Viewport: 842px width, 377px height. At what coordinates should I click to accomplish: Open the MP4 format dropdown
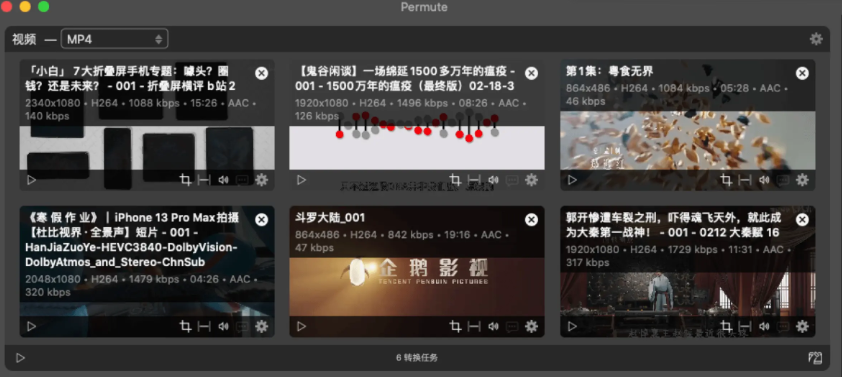tap(114, 39)
